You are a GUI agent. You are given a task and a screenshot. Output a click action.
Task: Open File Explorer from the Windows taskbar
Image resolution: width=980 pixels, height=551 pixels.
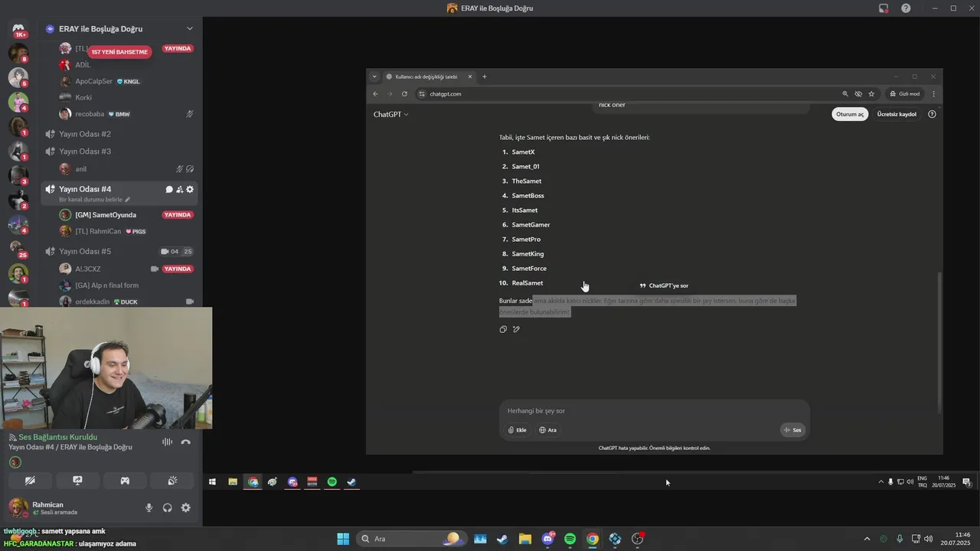[x=525, y=539]
